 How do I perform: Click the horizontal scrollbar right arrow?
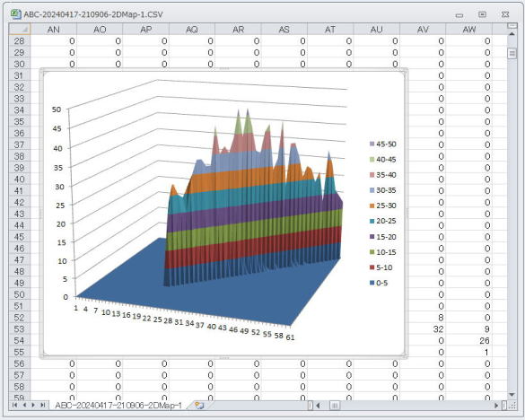(496, 406)
